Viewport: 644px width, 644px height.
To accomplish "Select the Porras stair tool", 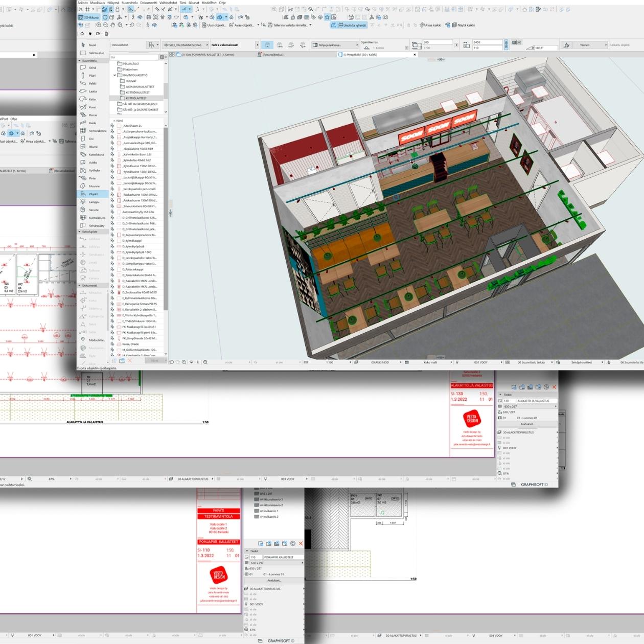I will pyautogui.click(x=93, y=115).
